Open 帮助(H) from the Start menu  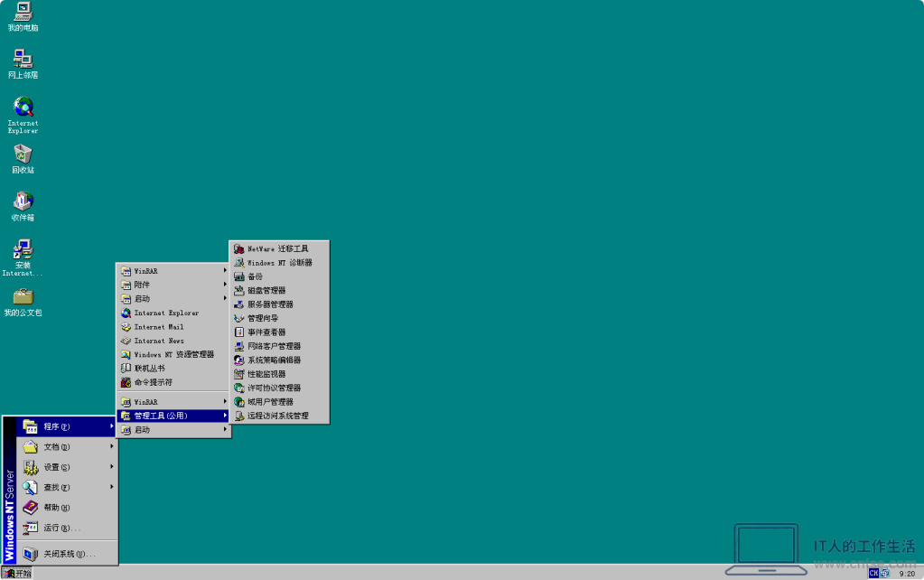pyautogui.click(x=67, y=508)
